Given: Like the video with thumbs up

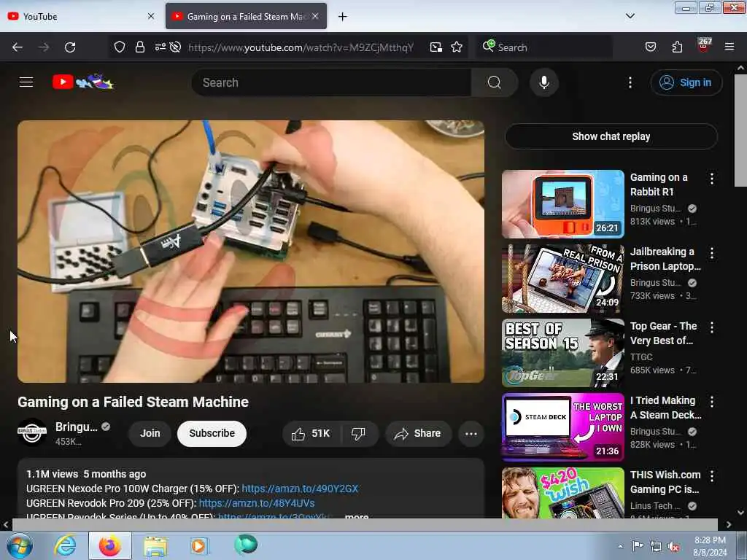Looking at the screenshot, I should tap(311, 433).
